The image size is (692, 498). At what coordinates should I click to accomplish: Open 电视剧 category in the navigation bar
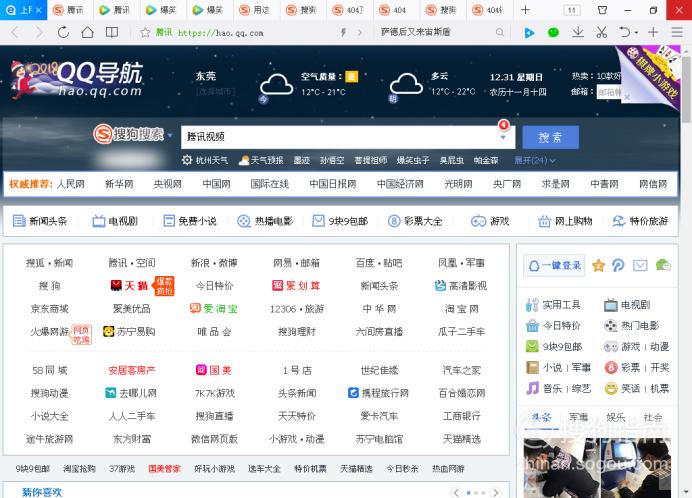pyautogui.click(x=115, y=221)
